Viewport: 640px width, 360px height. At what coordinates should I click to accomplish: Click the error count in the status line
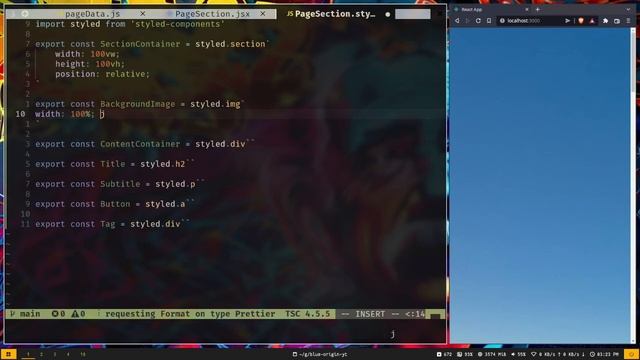(58, 314)
